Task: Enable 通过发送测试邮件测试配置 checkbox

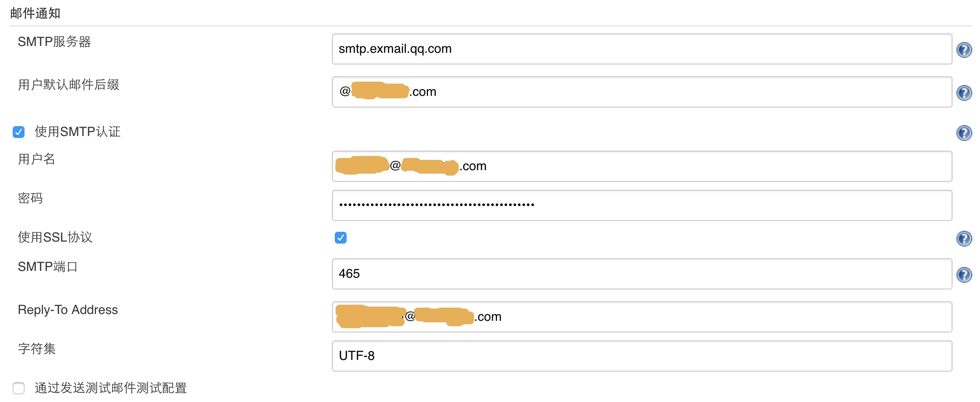Action: [19, 388]
